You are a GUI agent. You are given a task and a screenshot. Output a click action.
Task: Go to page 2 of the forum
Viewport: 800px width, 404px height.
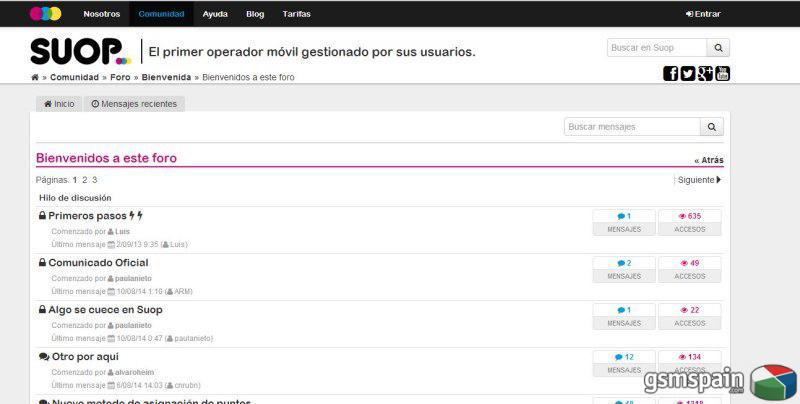[85, 180]
